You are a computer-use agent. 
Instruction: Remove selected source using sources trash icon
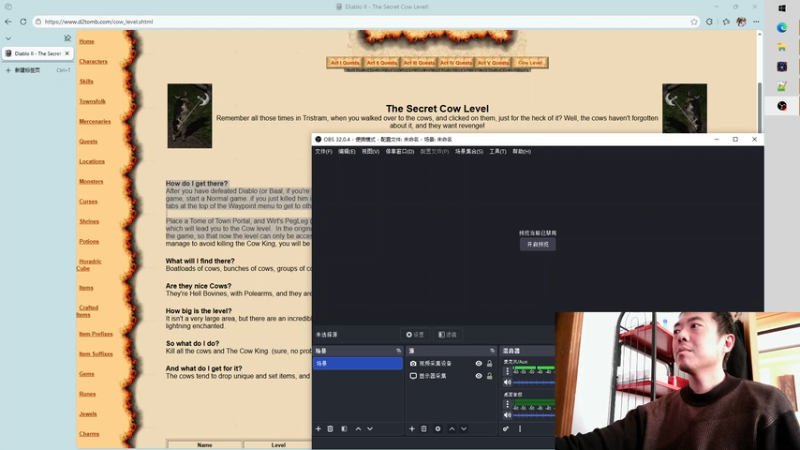(423, 429)
